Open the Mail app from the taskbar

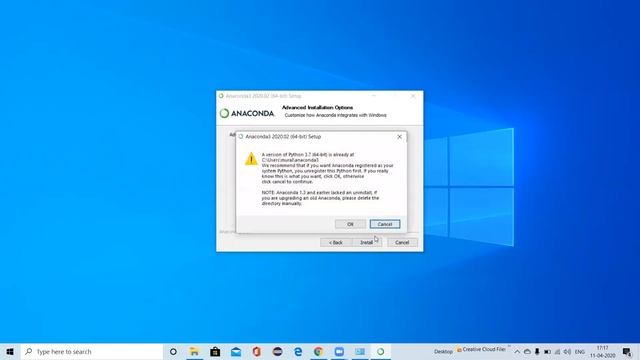coord(236,351)
